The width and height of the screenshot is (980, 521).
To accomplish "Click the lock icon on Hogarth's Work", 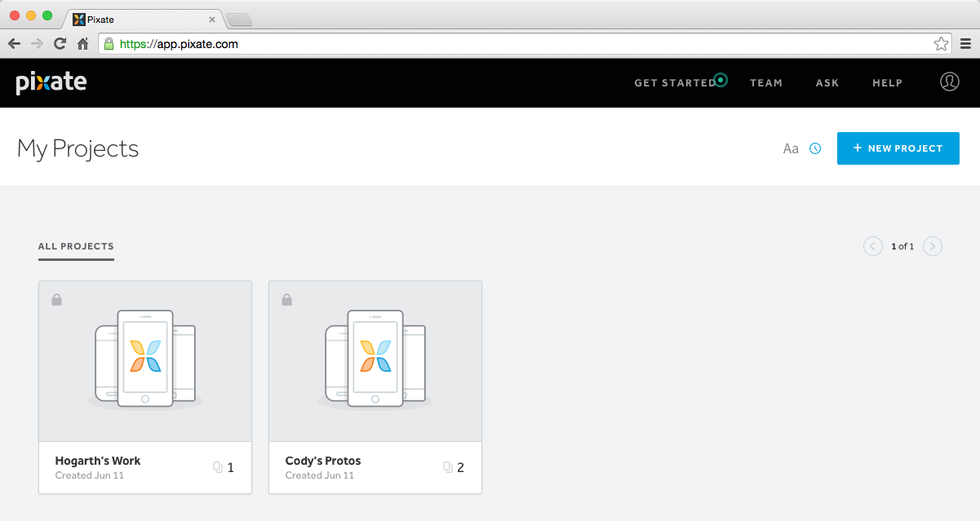I will click(56, 300).
